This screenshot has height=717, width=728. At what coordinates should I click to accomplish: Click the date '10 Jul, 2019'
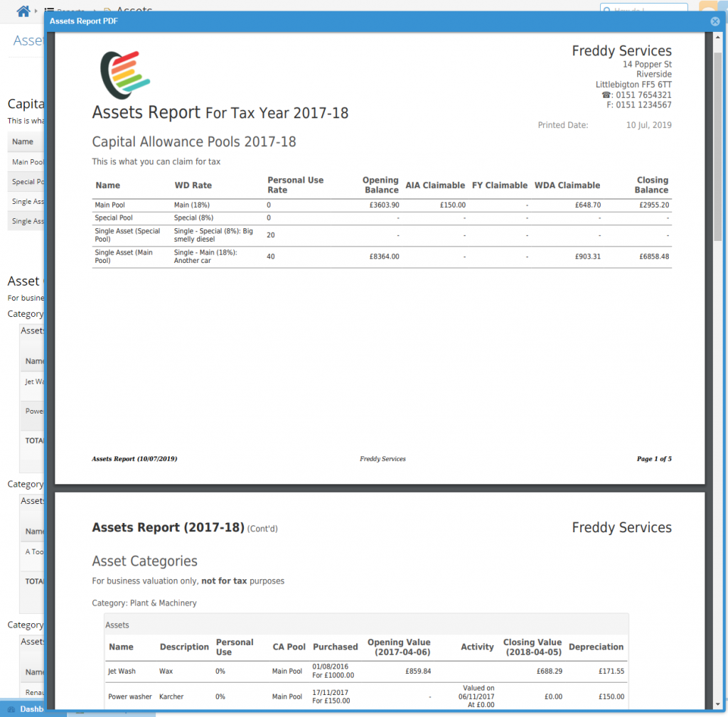pyautogui.click(x=648, y=125)
